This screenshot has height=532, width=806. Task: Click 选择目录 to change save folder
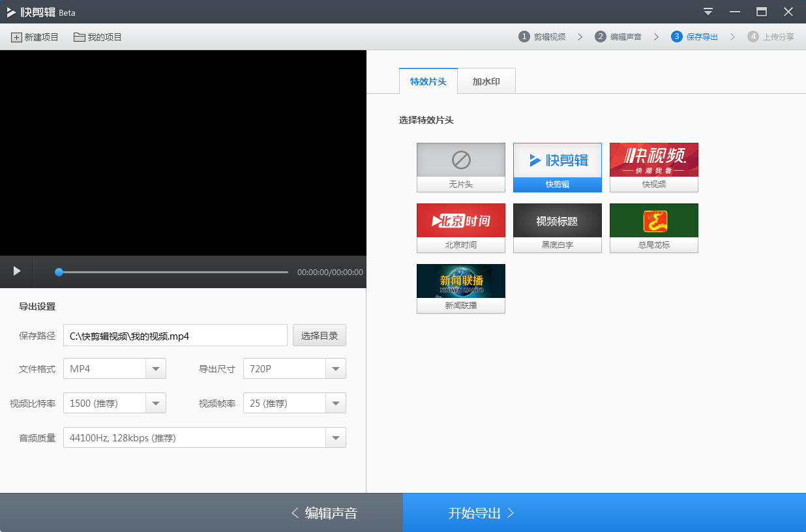click(319, 335)
